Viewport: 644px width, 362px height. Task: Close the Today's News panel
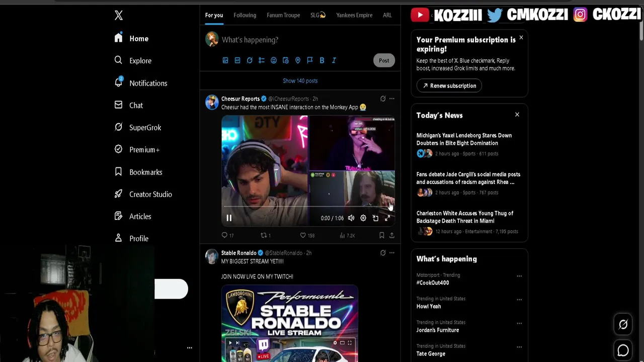tap(517, 115)
